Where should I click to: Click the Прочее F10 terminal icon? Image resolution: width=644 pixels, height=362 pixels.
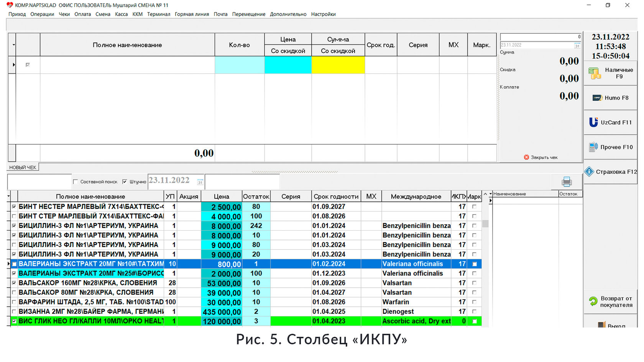click(x=593, y=147)
